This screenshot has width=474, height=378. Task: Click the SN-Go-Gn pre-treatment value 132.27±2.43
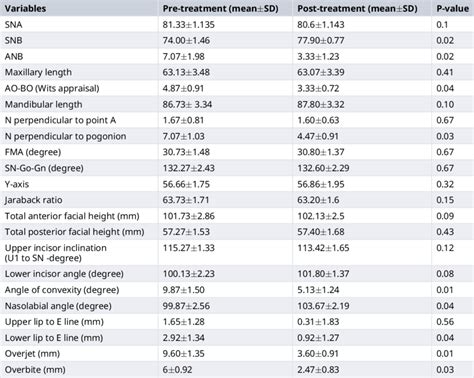pos(188,168)
